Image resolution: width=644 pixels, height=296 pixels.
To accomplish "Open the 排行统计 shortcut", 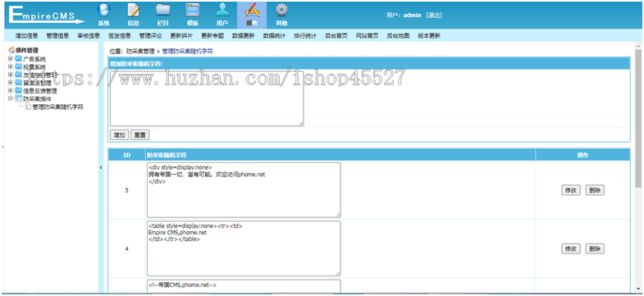I will [305, 36].
